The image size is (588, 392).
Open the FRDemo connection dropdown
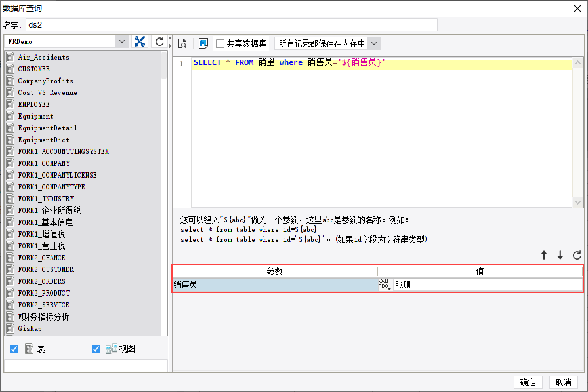coord(122,41)
